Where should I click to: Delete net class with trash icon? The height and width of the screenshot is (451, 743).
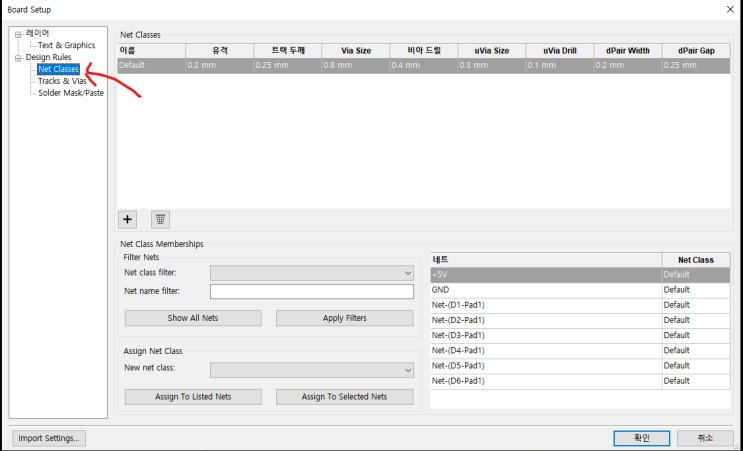coord(160,219)
